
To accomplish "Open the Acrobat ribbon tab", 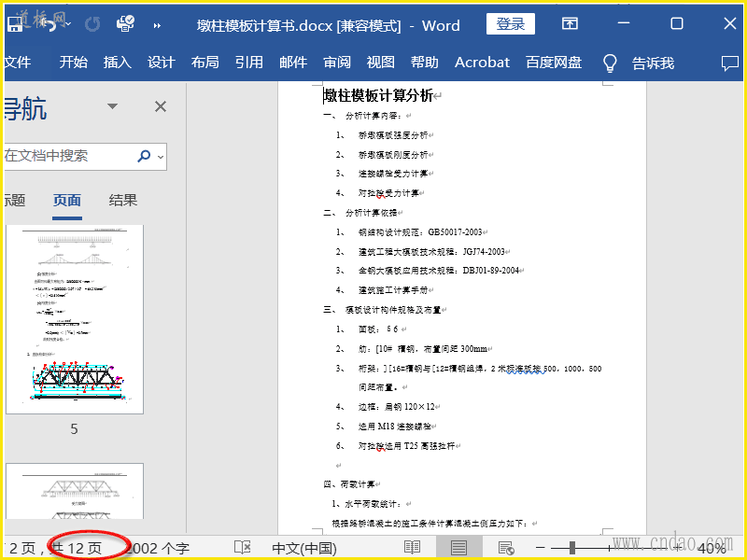I will (x=482, y=63).
